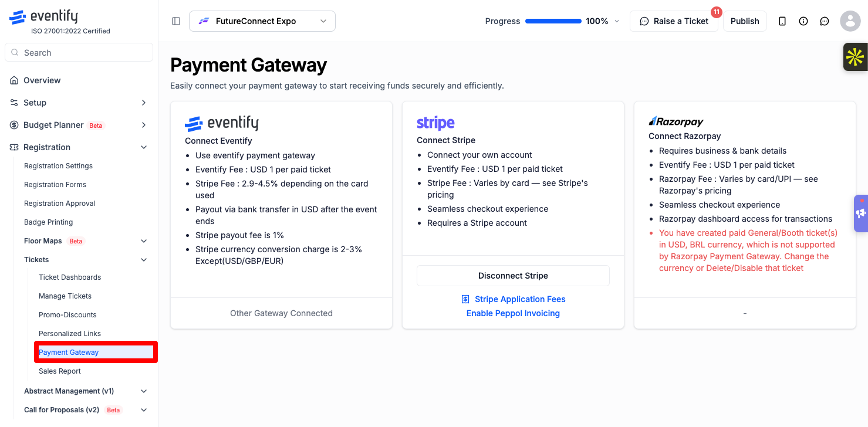The width and height of the screenshot is (868, 427).
Task: Click the blue progress bar
Action: 553,21
